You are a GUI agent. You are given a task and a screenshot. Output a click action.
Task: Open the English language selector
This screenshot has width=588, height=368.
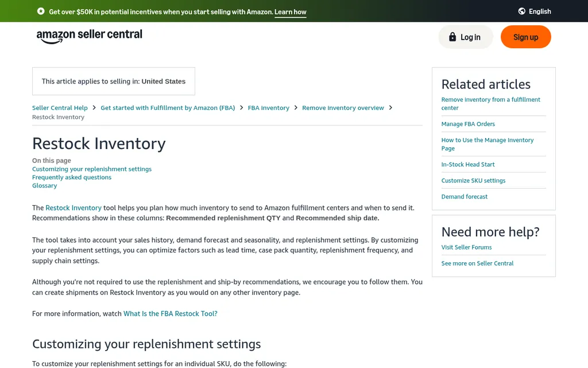[535, 11]
